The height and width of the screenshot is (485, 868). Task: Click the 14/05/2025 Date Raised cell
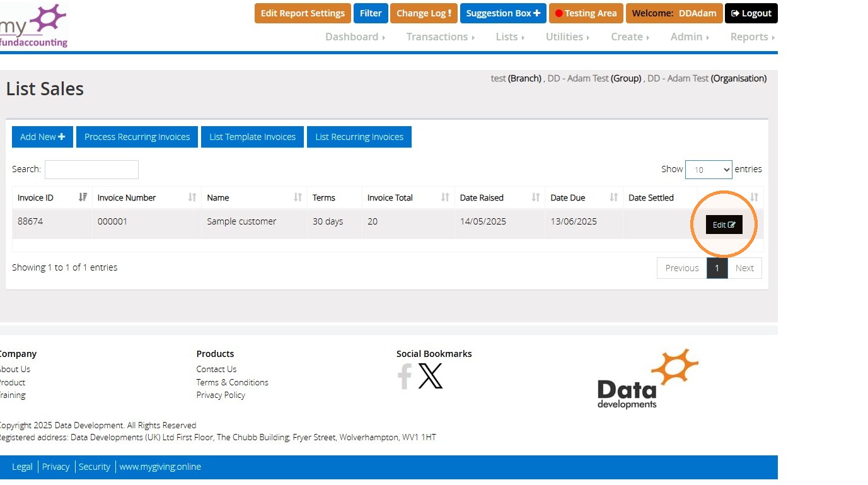(x=500, y=224)
